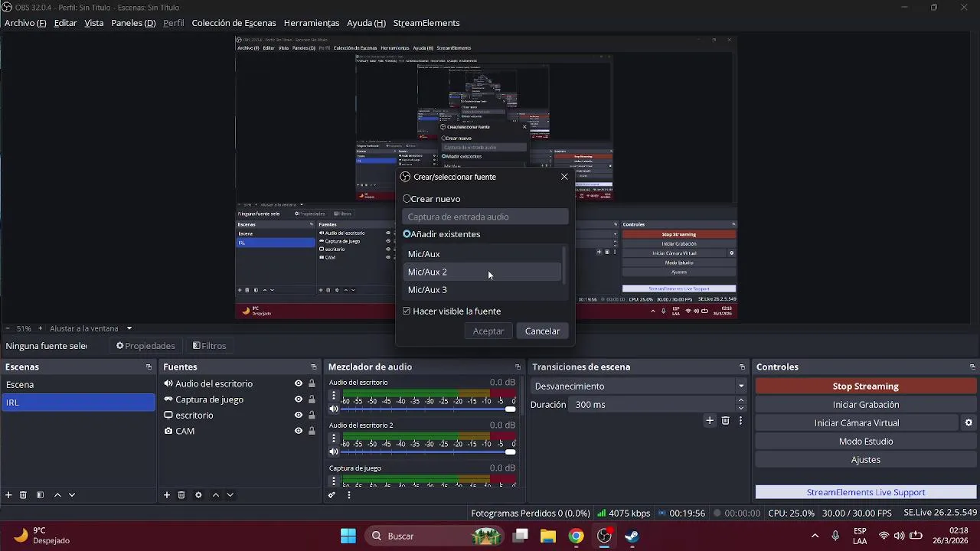Increase transition duration with up stepper
980x551 pixels.
coord(740,400)
